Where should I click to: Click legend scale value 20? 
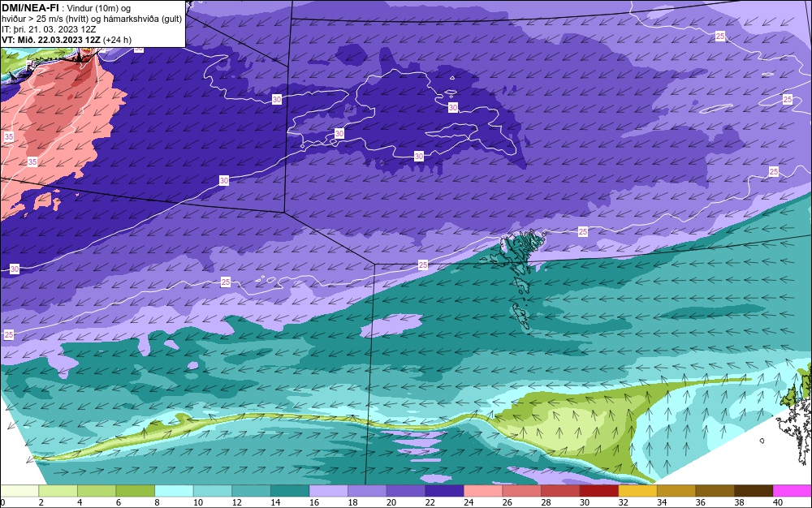tap(391, 502)
